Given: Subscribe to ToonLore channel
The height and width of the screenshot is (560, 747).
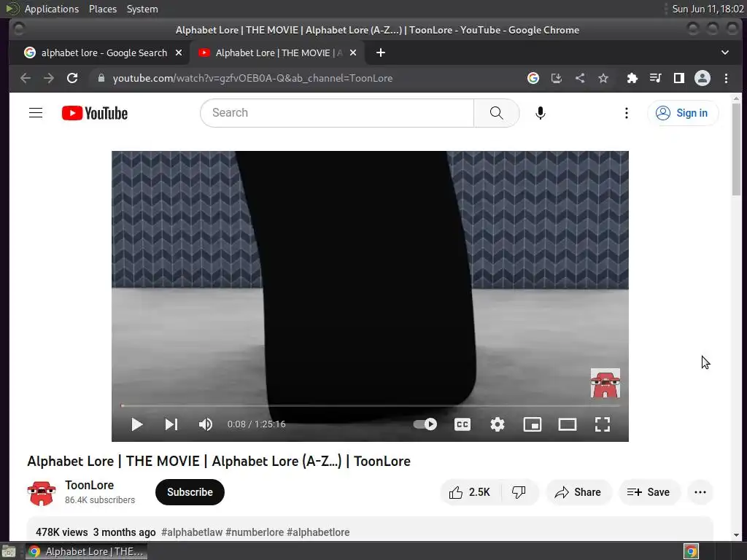Looking at the screenshot, I should (x=190, y=492).
